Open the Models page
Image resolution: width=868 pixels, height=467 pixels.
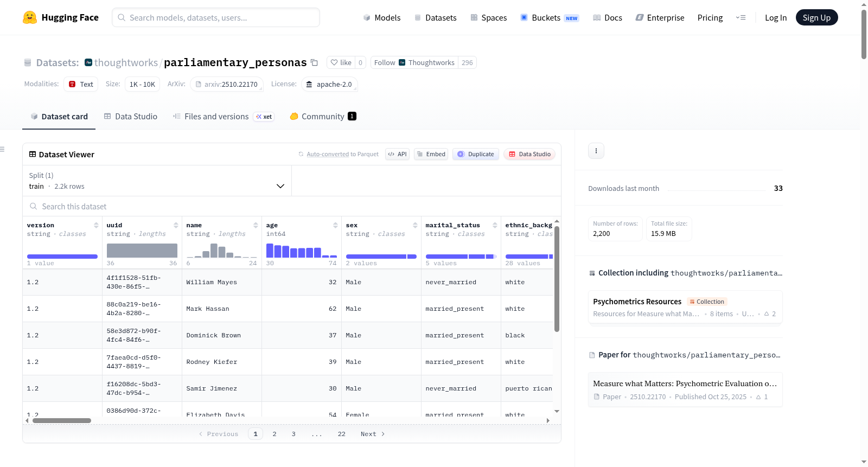[x=382, y=17]
